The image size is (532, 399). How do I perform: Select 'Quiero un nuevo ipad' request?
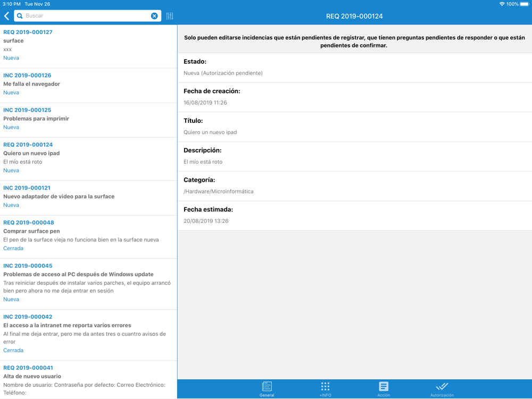point(88,157)
